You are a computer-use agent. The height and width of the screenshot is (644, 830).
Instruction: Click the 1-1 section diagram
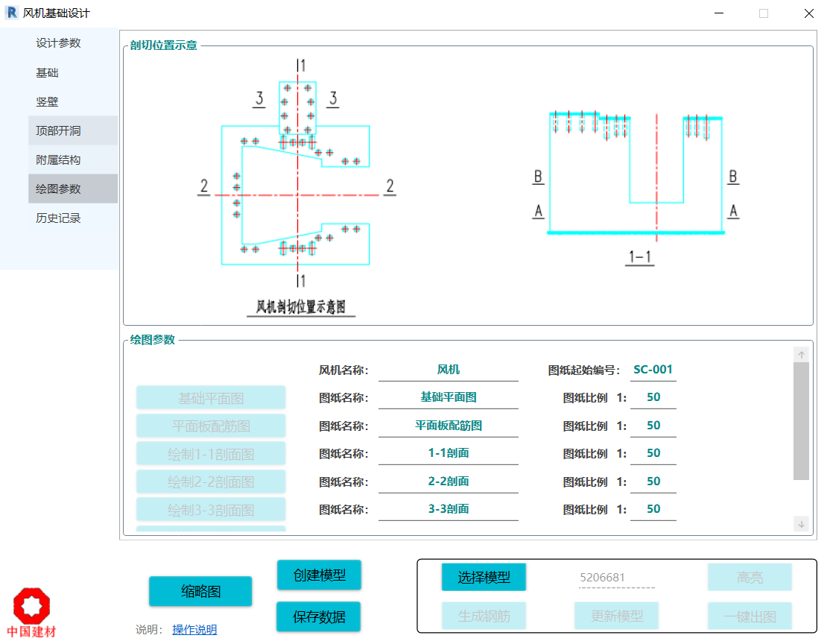pyautogui.click(x=636, y=186)
